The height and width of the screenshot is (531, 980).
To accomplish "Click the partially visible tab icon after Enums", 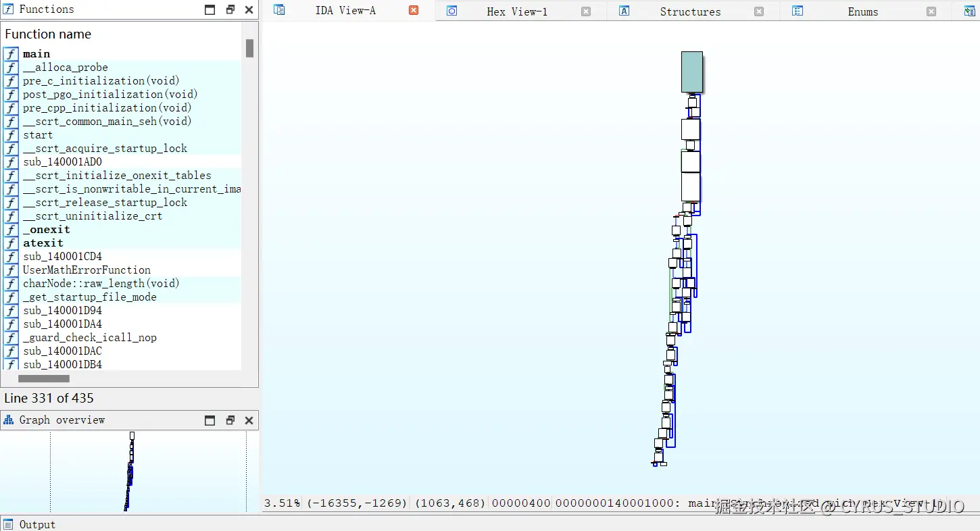I will coord(970,11).
